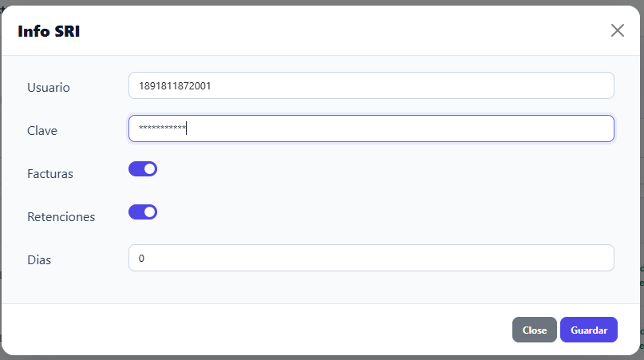Select the Dias number field

[371, 258]
